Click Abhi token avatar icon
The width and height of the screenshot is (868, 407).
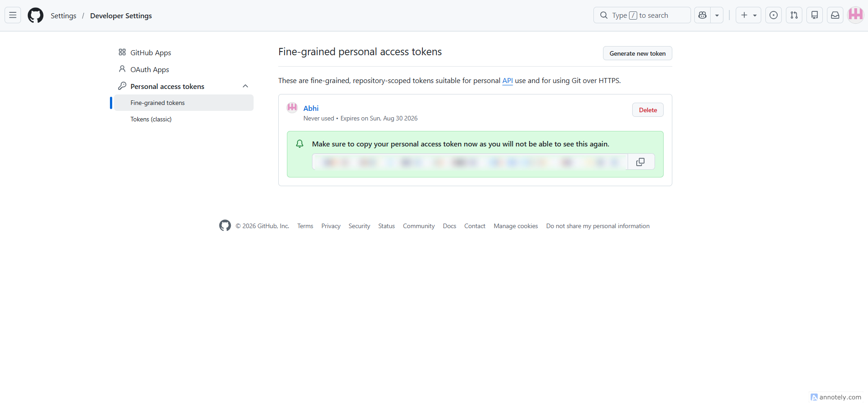click(x=292, y=108)
